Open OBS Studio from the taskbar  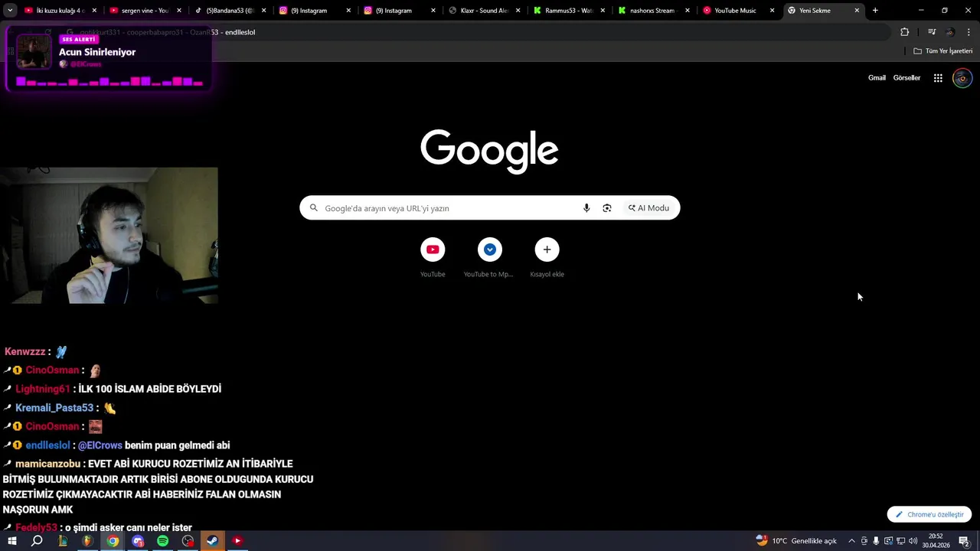coord(188,541)
